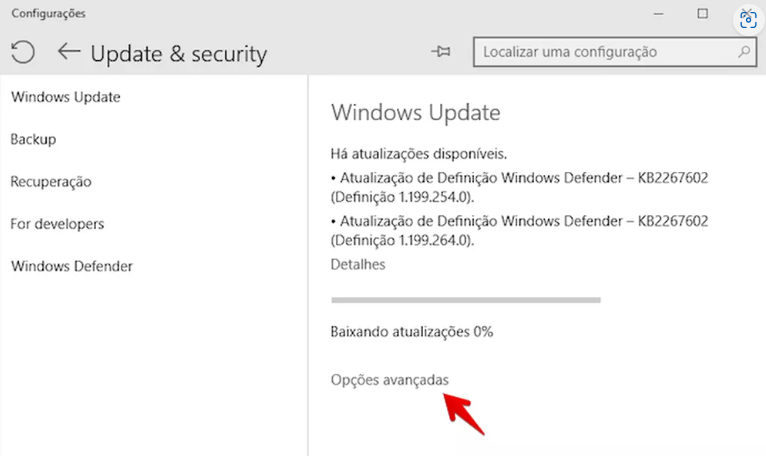Go to Windows Defender settings
Viewport: 766px width, 456px height.
72,266
